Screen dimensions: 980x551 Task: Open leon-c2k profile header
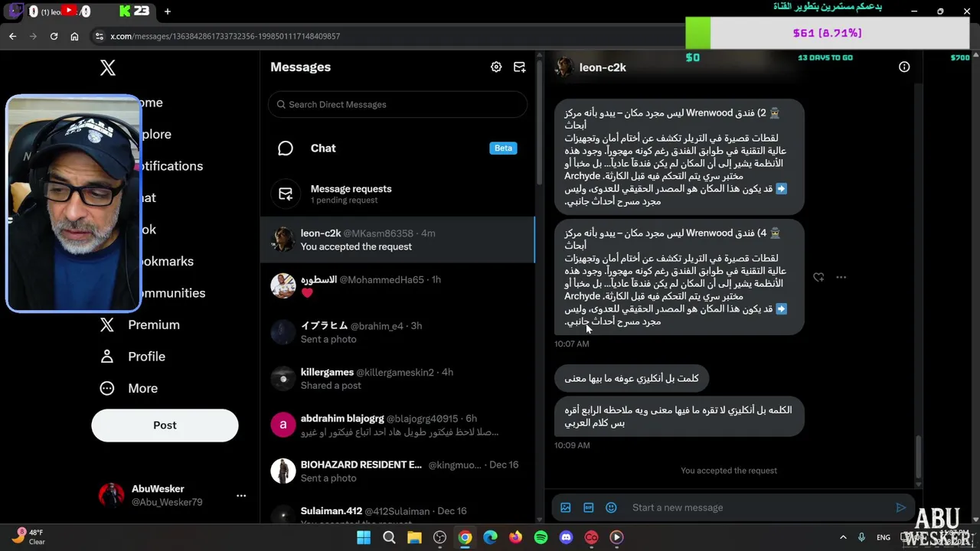pyautogui.click(x=603, y=67)
